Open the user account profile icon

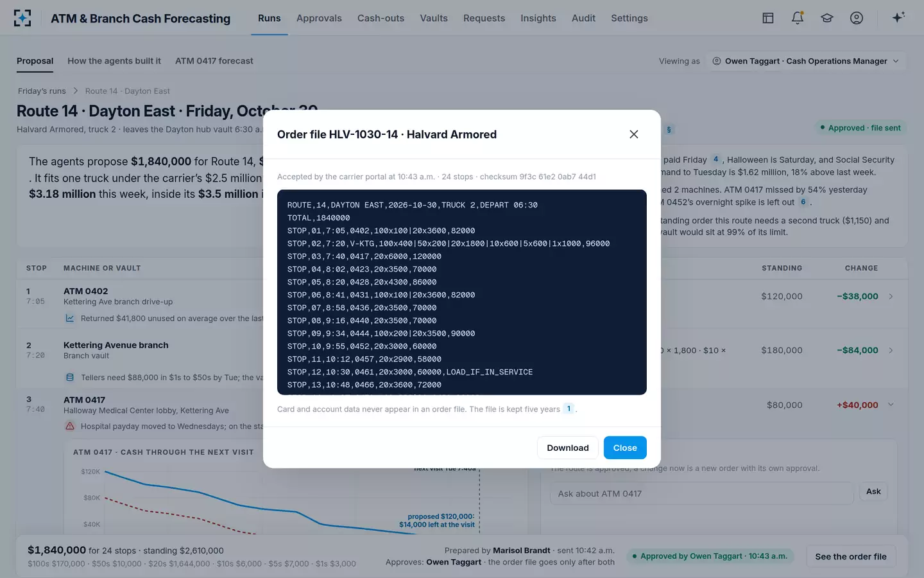[x=857, y=18]
